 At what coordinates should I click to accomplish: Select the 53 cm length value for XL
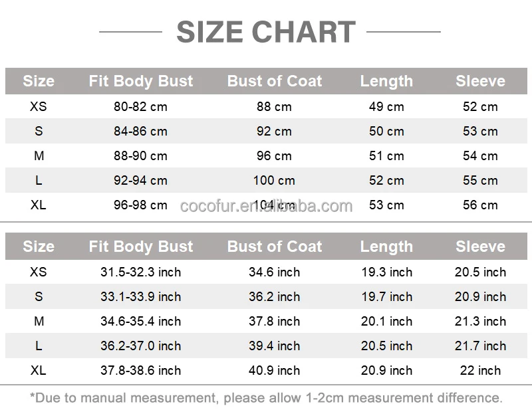[386, 205]
